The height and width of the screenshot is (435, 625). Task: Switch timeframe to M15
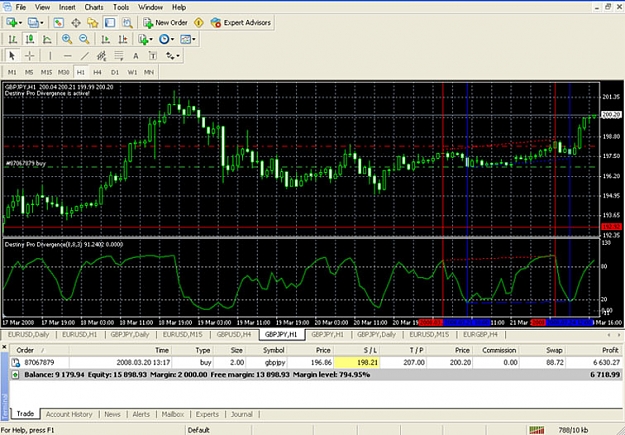coord(46,72)
